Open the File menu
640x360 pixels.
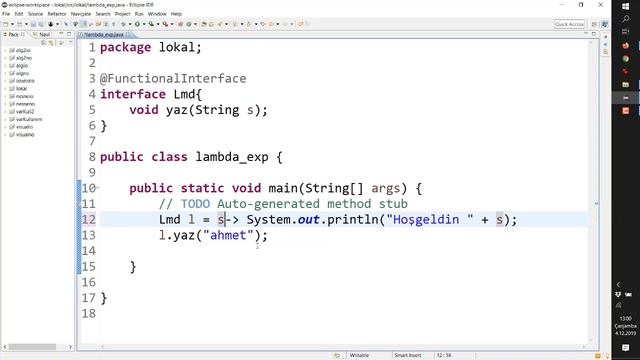[x=6, y=14]
